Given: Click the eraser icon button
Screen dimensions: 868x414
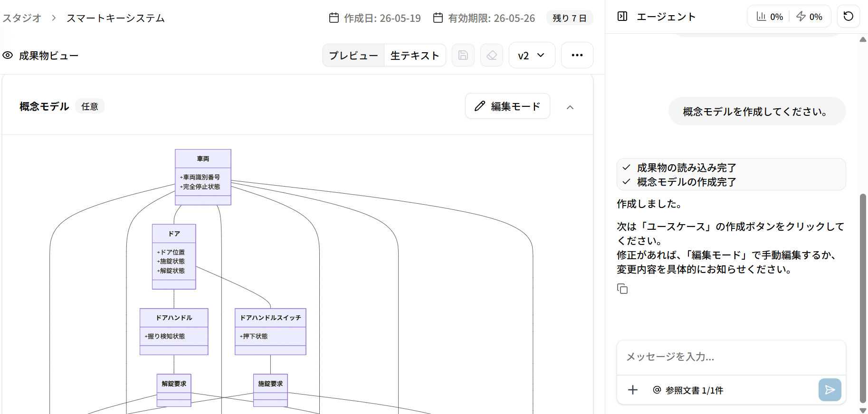Looking at the screenshot, I should point(492,56).
